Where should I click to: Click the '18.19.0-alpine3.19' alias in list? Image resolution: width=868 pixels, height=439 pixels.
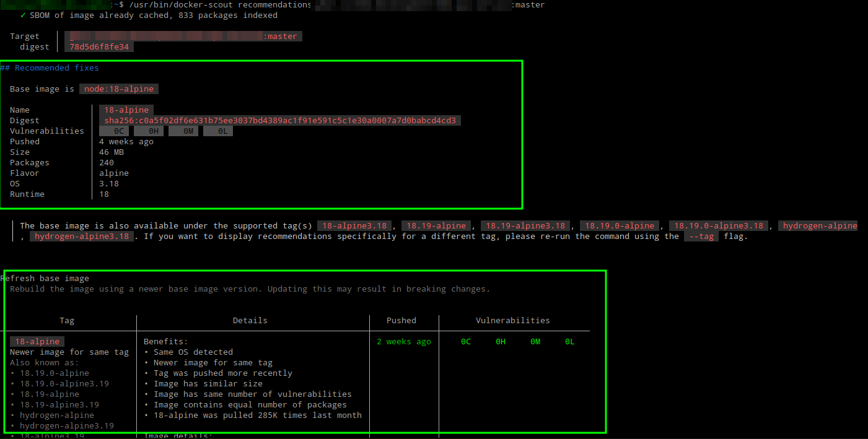(x=64, y=384)
